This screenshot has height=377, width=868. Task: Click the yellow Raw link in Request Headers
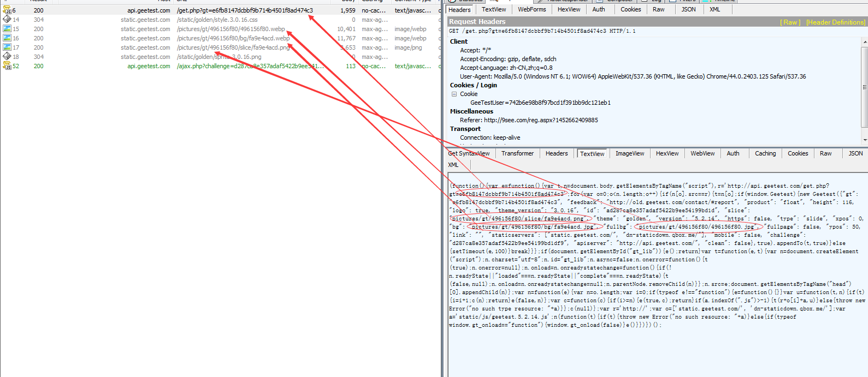pyautogui.click(x=790, y=22)
